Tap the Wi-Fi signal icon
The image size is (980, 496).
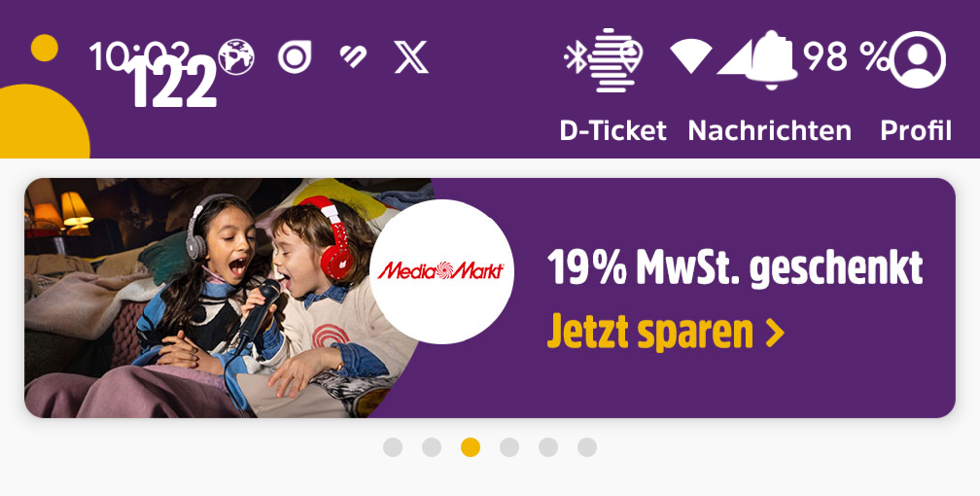[690, 57]
